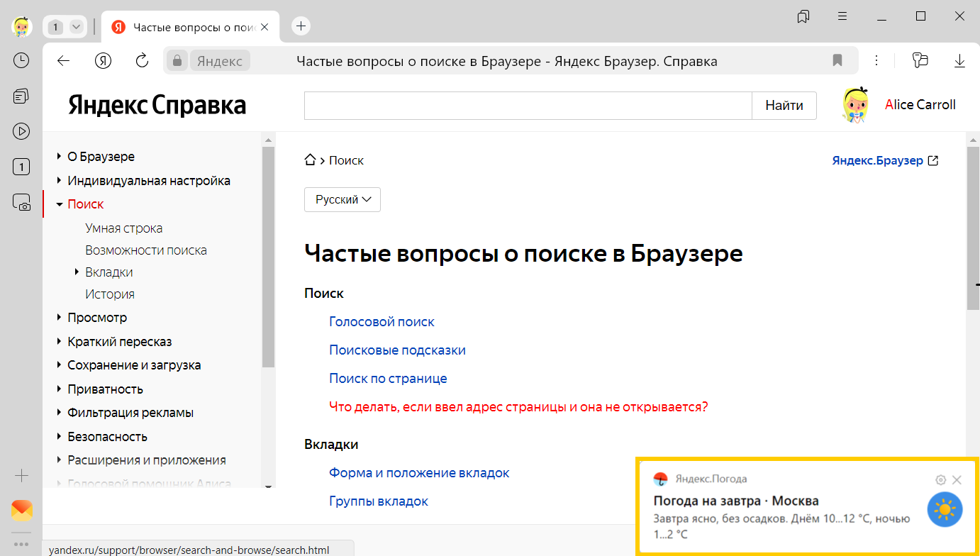980x556 pixels.
Task: Click the history clock icon in sidebar
Action: pyautogui.click(x=21, y=60)
